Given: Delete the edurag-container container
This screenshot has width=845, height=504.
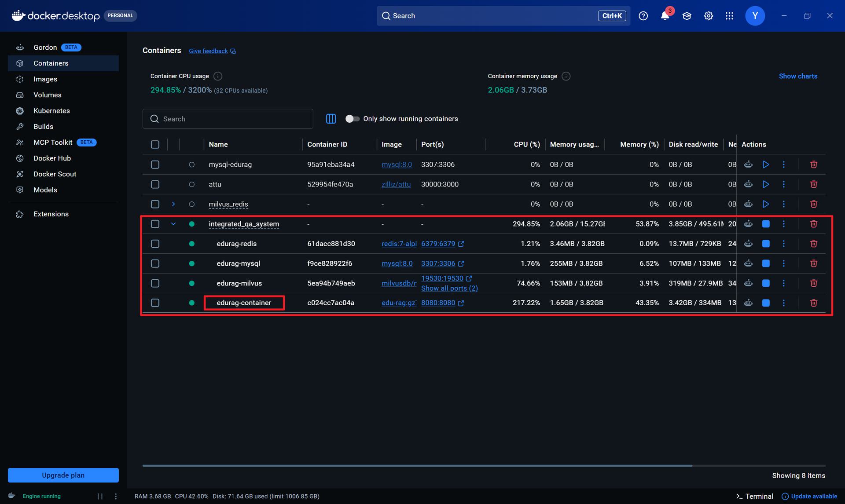Looking at the screenshot, I should click(x=814, y=303).
